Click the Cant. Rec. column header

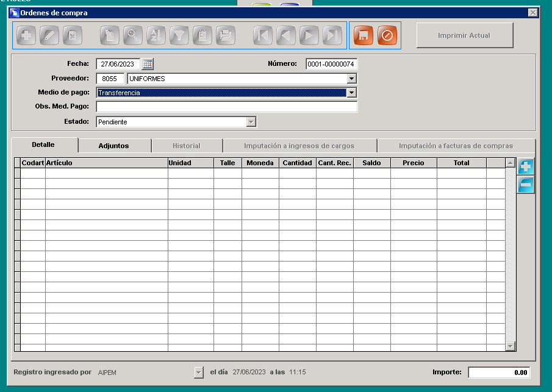[335, 163]
